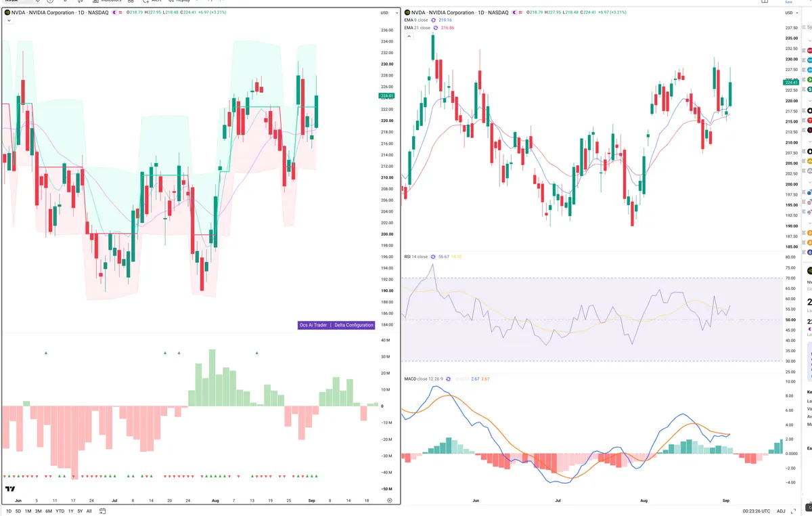Open the go-to-date calendar icon
This screenshot has width=812, height=516.
pyautogui.click(x=102, y=511)
